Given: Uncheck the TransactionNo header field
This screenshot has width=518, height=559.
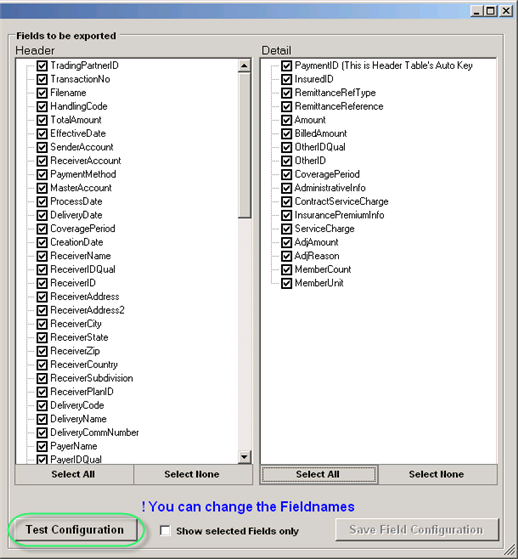Looking at the screenshot, I should 42,79.
